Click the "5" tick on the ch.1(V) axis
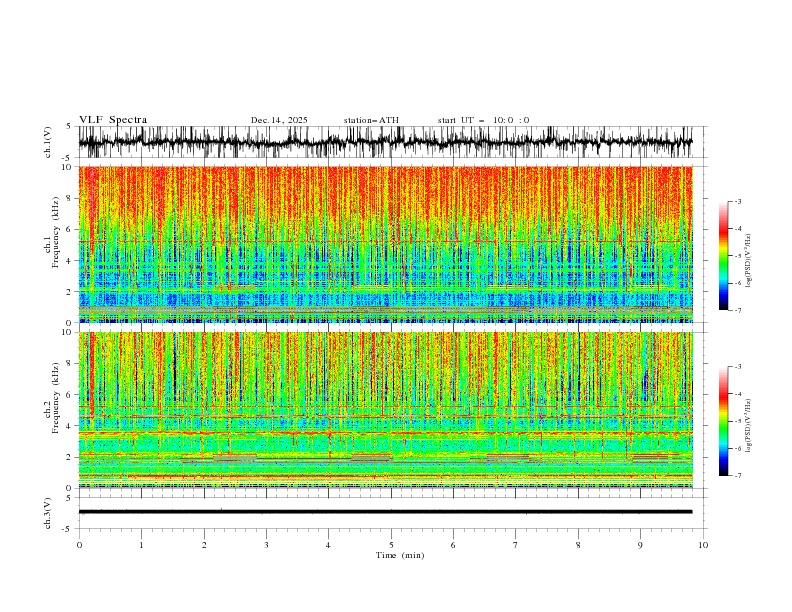 click(x=69, y=126)
